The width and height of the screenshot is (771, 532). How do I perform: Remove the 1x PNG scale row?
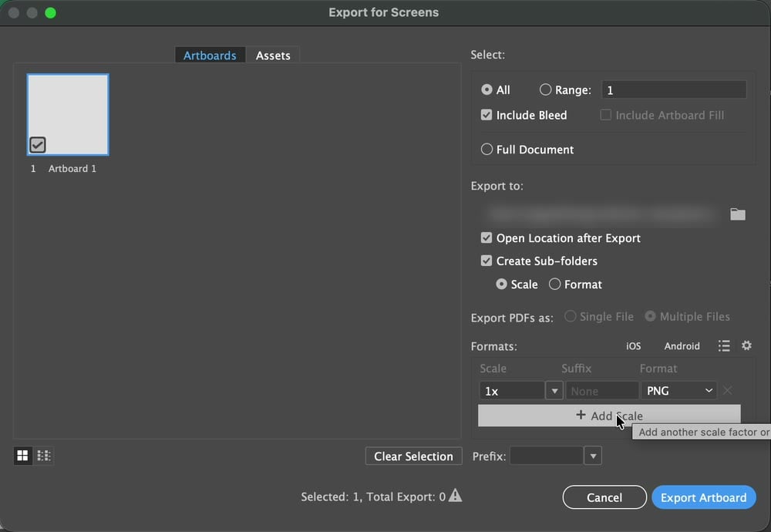[x=728, y=391]
